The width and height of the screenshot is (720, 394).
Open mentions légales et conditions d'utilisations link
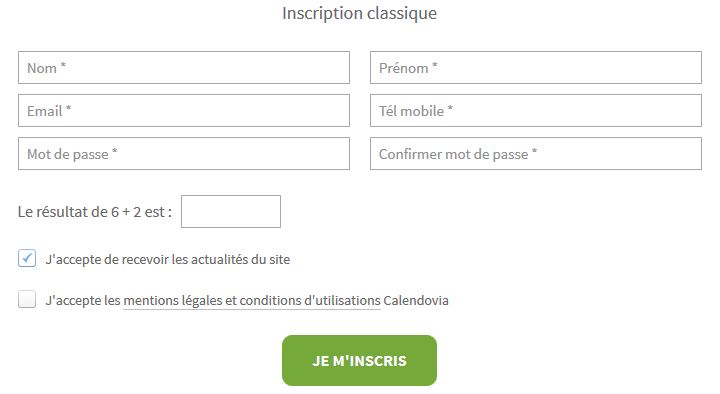click(252, 300)
